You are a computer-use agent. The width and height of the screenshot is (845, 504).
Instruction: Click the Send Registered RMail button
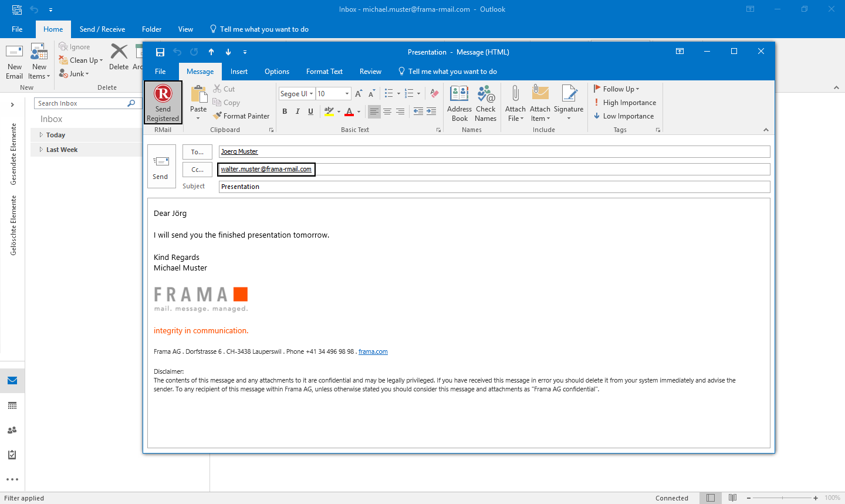163,103
